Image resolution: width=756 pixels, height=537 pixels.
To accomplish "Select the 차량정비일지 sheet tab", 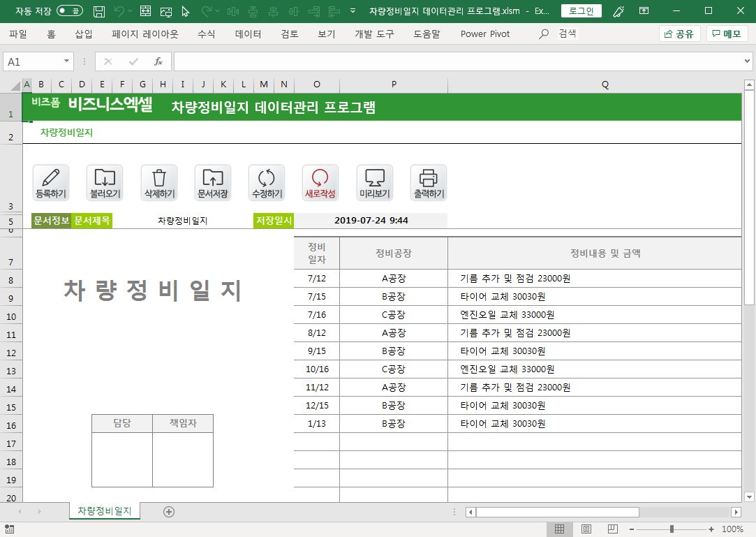I will 105,511.
